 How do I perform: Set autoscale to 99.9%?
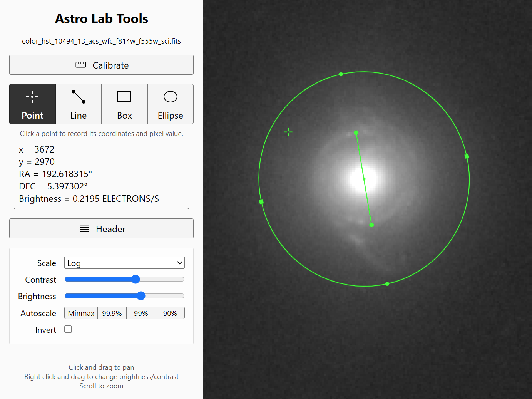click(x=112, y=313)
